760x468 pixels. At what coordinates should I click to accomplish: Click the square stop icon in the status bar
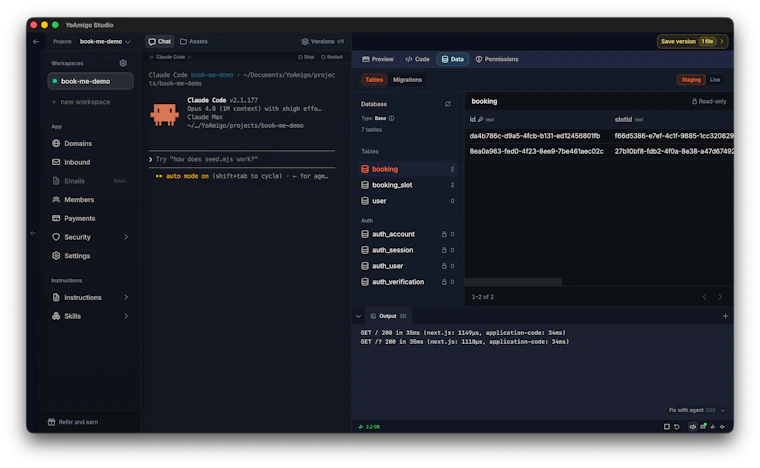[x=666, y=427]
